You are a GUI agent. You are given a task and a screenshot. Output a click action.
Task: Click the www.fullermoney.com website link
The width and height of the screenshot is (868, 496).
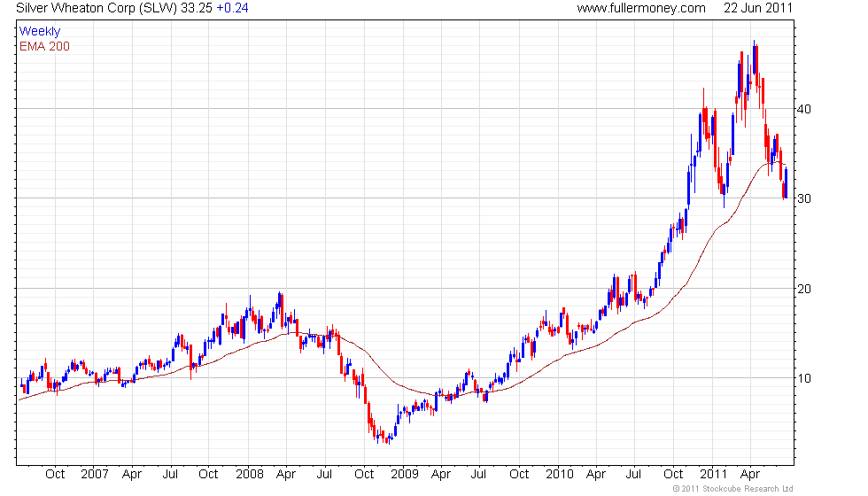coord(640,8)
